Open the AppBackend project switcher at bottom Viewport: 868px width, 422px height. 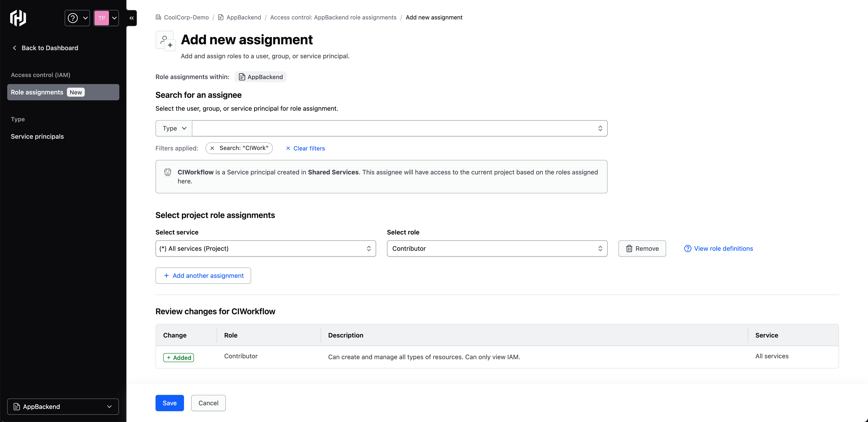pos(63,406)
